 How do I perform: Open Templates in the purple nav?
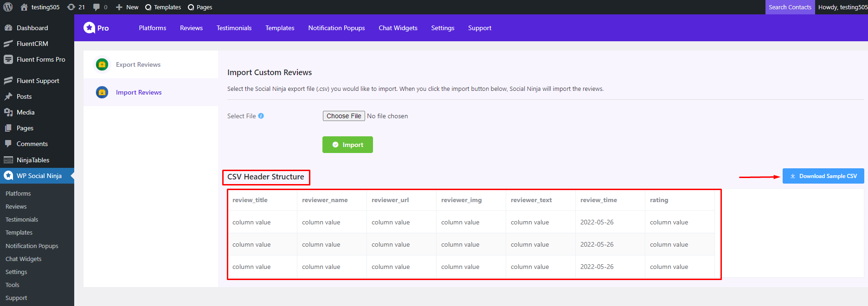280,28
